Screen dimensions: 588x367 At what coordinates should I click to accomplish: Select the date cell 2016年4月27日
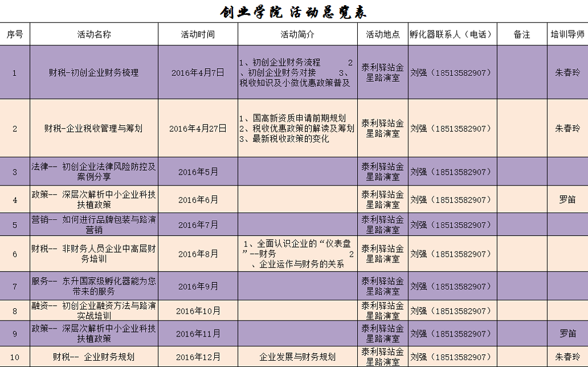(198, 128)
